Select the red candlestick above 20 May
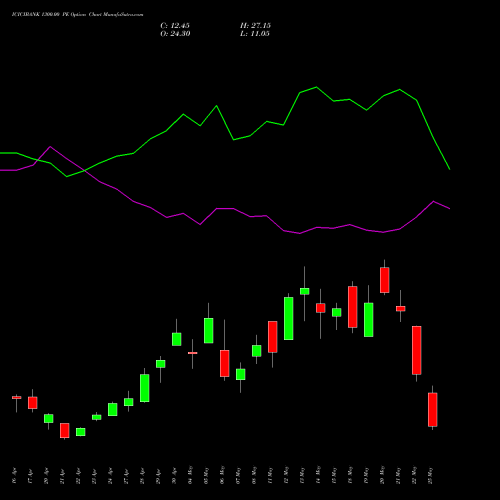The width and height of the screenshot is (500, 500). click(385, 280)
